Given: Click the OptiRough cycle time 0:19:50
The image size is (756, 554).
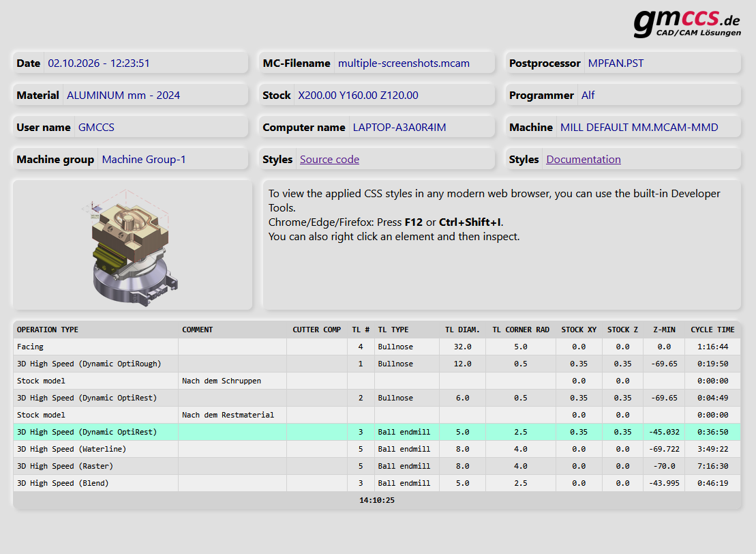Looking at the screenshot, I should point(712,364).
